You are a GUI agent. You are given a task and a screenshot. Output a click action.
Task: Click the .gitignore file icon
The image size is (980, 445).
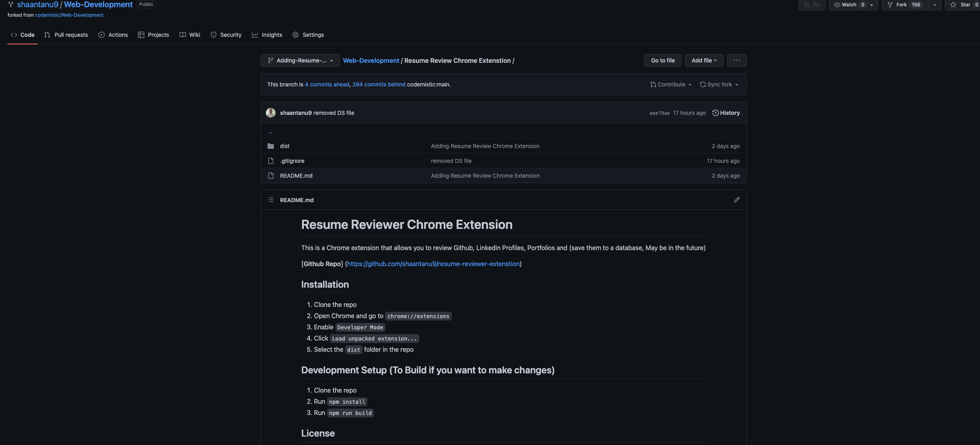(271, 161)
